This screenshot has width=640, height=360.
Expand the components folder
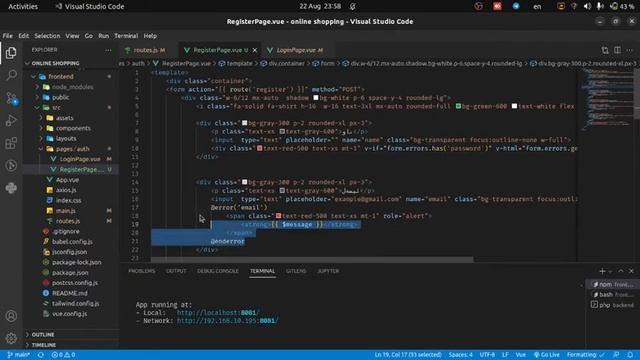73,128
